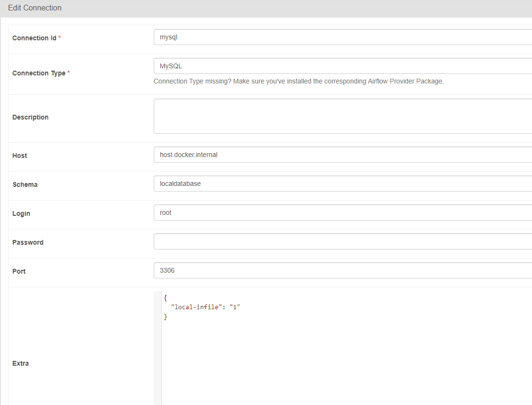The image size is (532, 405).
Task: Open the Connection Type MySQL dropdown
Action: click(x=343, y=66)
